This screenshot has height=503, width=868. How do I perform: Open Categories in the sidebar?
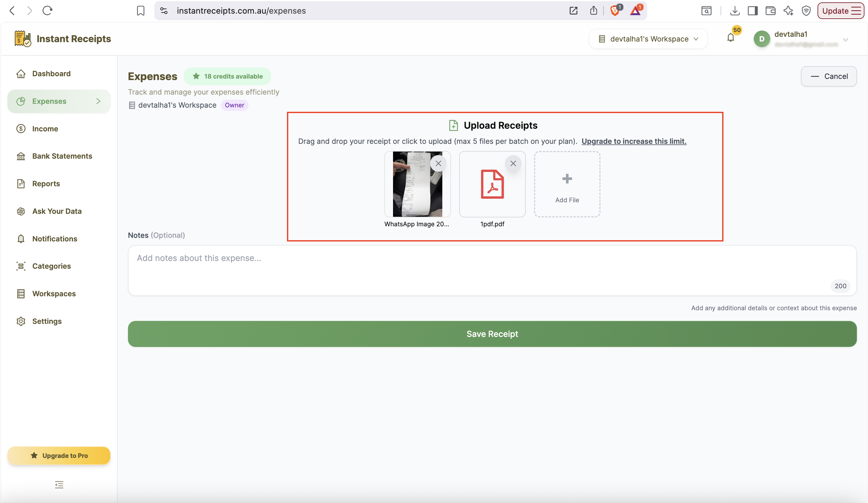click(59, 266)
